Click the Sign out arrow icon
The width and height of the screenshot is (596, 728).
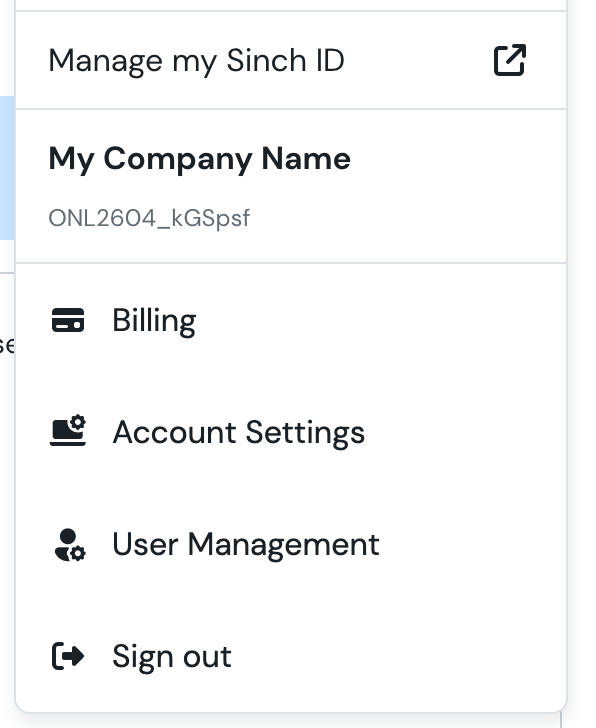tap(68, 656)
